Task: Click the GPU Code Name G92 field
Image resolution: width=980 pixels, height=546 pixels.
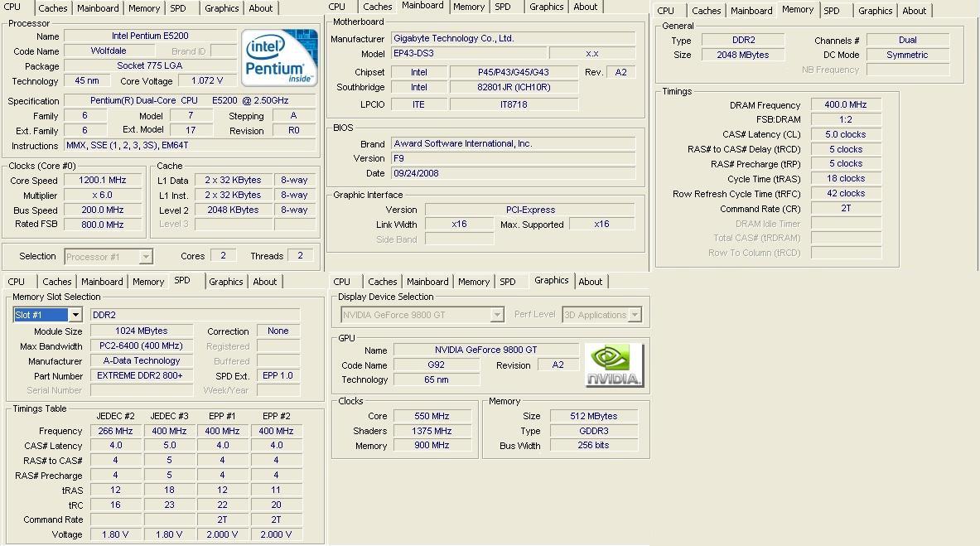Action: point(436,365)
